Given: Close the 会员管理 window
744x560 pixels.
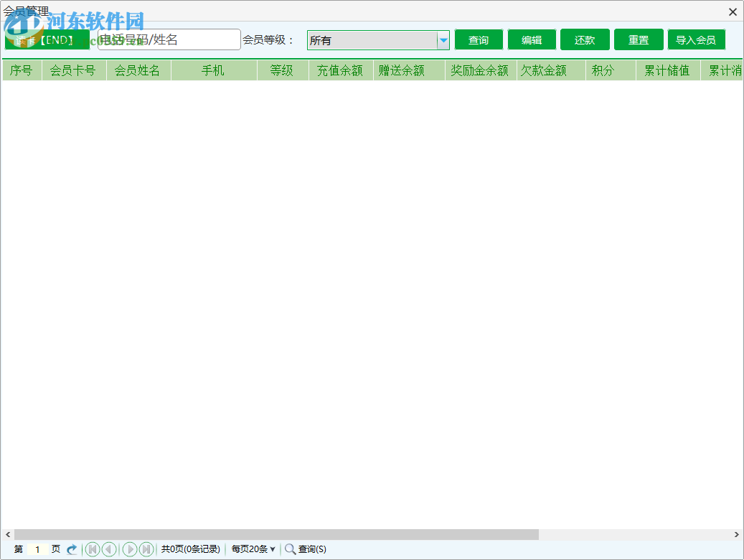Looking at the screenshot, I should pyautogui.click(x=733, y=12).
